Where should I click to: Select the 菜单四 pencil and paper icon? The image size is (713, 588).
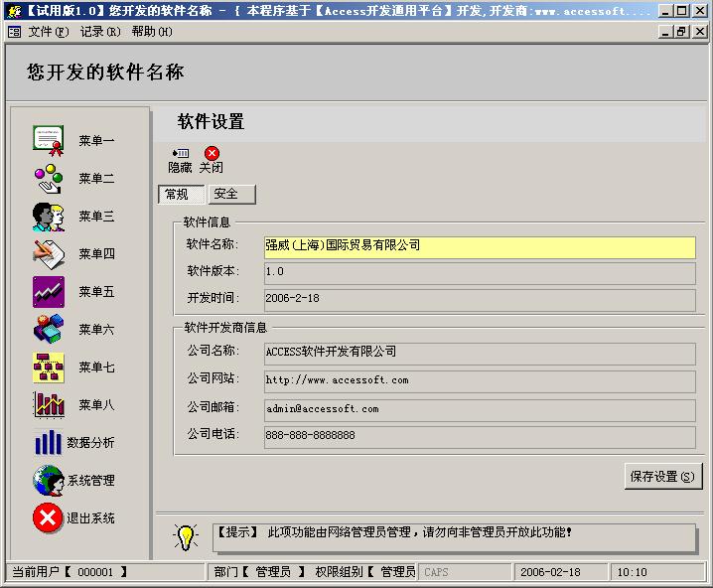pos(49,254)
